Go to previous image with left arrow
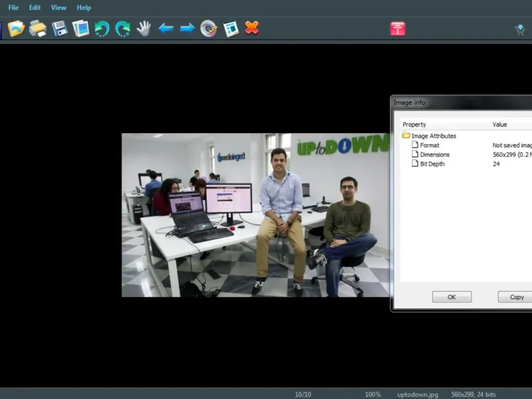Image resolution: width=532 pixels, height=399 pixels. [x=166, y=29]
